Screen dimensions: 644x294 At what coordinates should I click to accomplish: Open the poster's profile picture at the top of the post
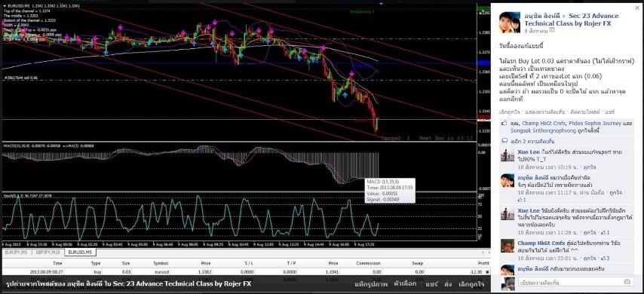(x=509, y=22)
